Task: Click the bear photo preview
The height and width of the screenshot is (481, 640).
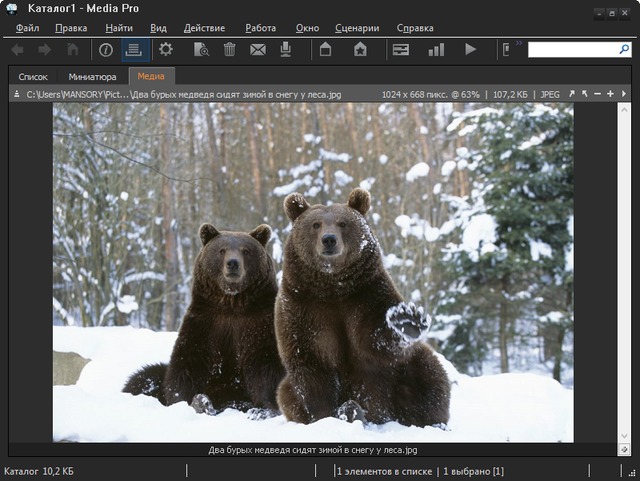Action: [x=312, y=272]
